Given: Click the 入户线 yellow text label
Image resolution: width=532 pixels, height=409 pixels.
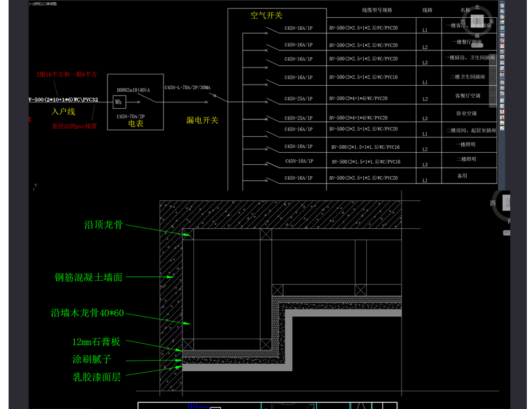Looking at the screenshot, I should pos(63,112).
